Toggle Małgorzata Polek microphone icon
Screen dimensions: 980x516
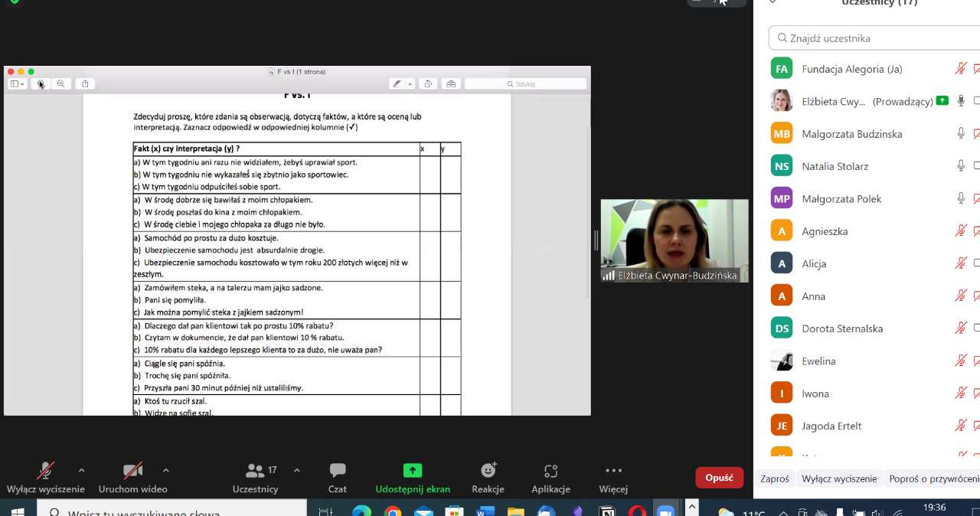click(961, 199)
